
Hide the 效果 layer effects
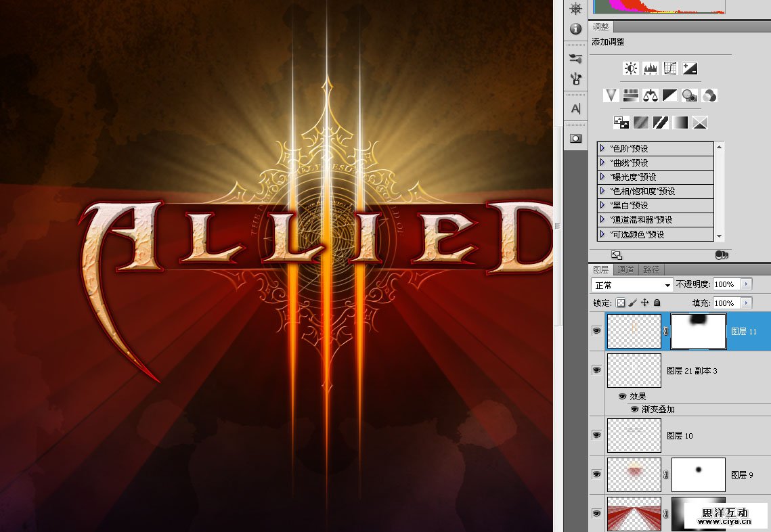[623, 397]
